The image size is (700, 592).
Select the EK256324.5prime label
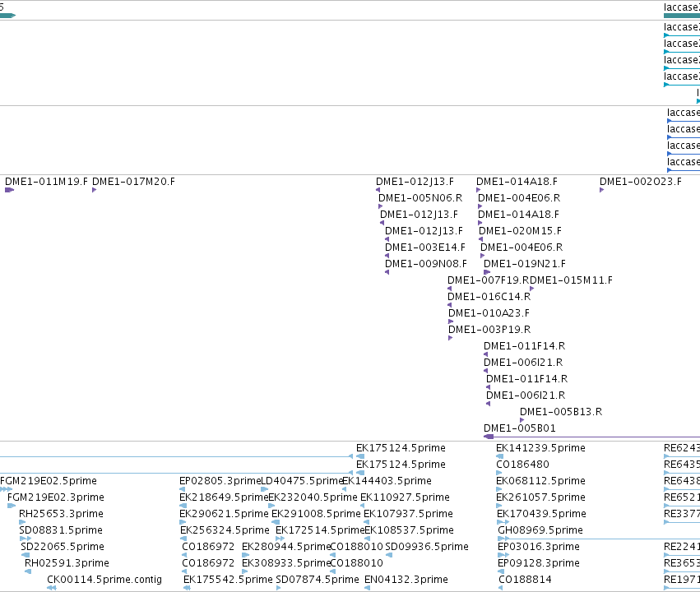(x=225, y=530)
